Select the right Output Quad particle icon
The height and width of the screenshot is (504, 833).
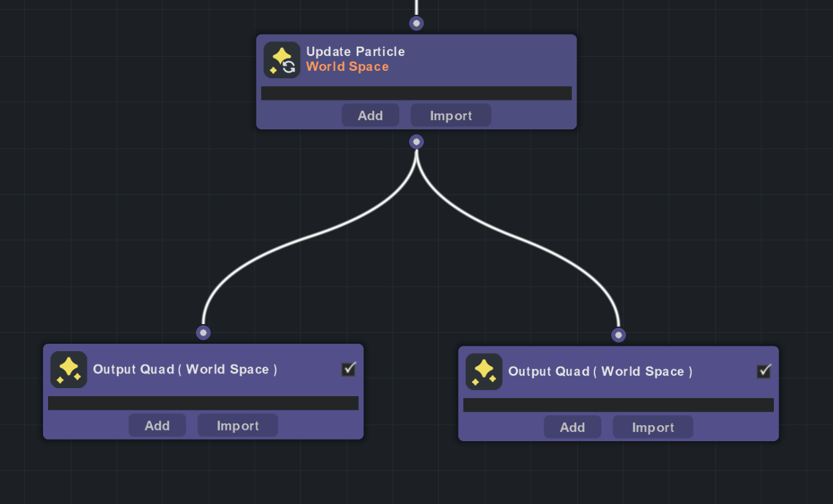(x=484, y=372)
